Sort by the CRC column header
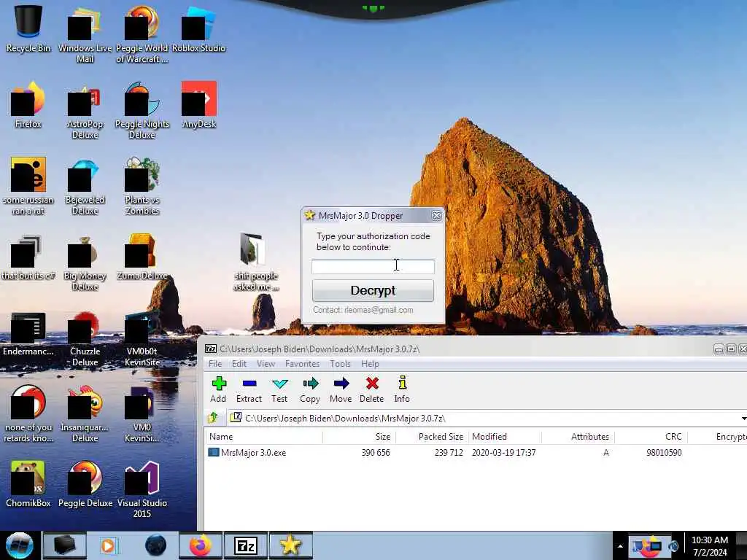The image size is (747, 560). (651, 437)
